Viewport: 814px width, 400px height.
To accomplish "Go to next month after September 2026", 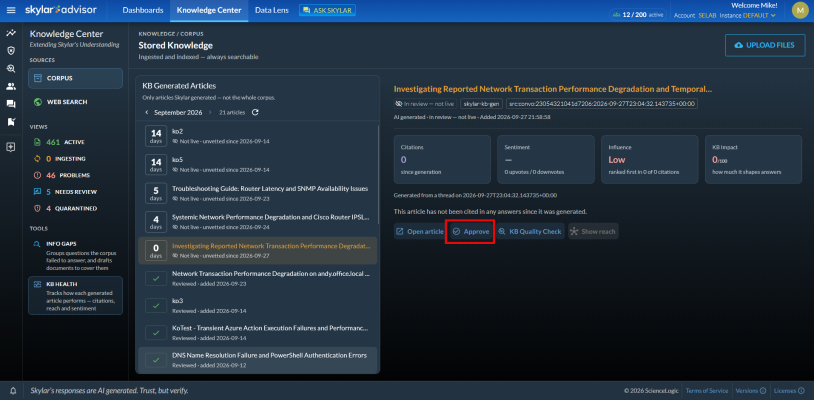I will point(210,112).
